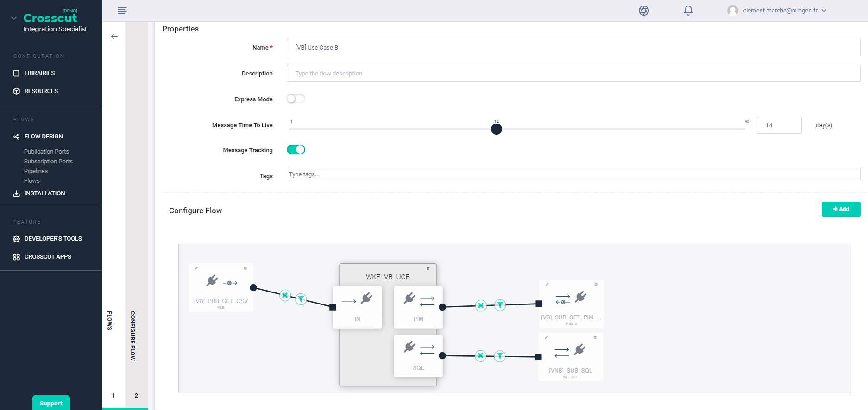Click the output connector dot of SQL port
This screenshot has width=868, height=410.
coord(442,355)
